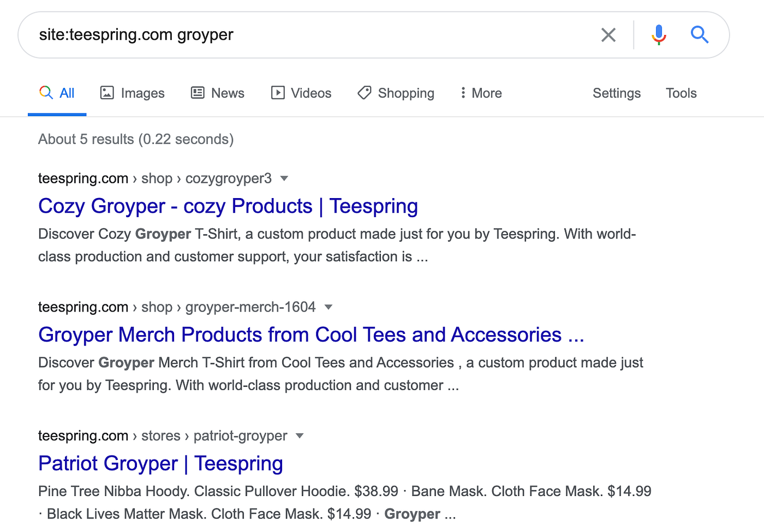The height and width of the screenshot is (532, 764).
Task: Open the Patriot Groyper | Teespring link
Action: point(160,464)
